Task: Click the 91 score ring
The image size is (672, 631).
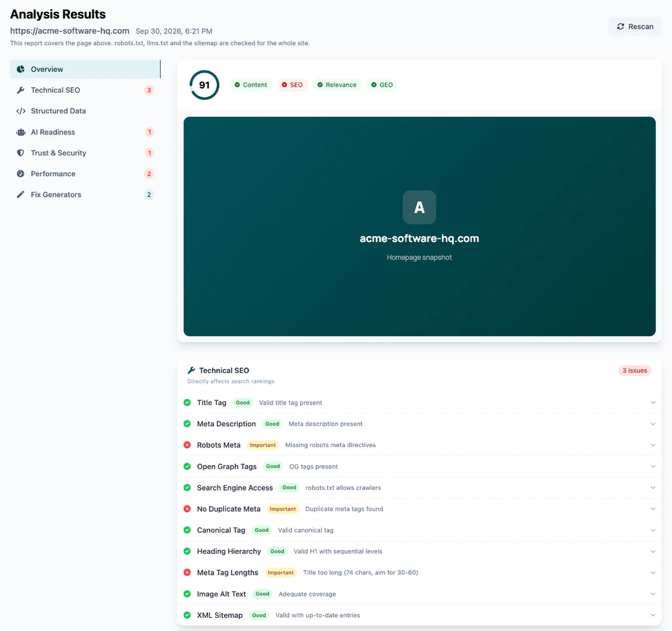Action: [204, 85]
